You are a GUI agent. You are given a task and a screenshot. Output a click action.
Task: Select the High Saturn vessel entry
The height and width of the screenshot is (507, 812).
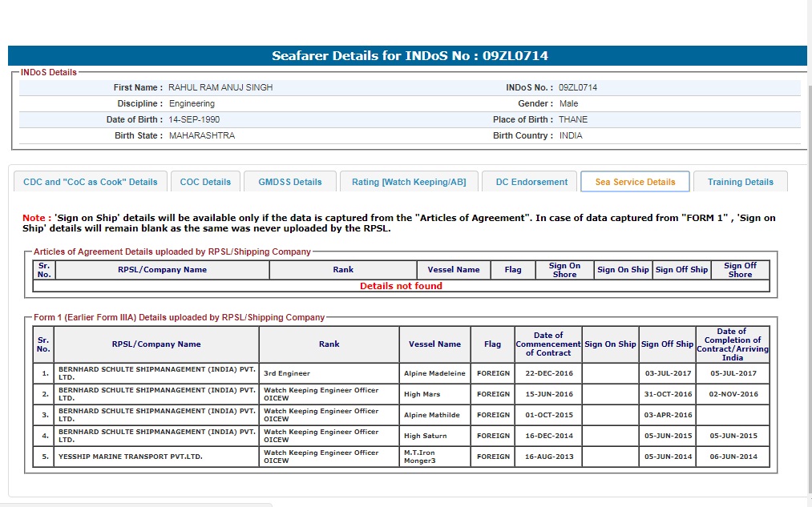426,436
